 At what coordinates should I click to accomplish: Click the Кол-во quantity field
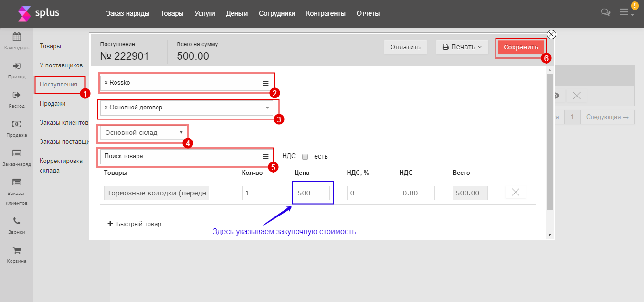(x=260, y=193)
